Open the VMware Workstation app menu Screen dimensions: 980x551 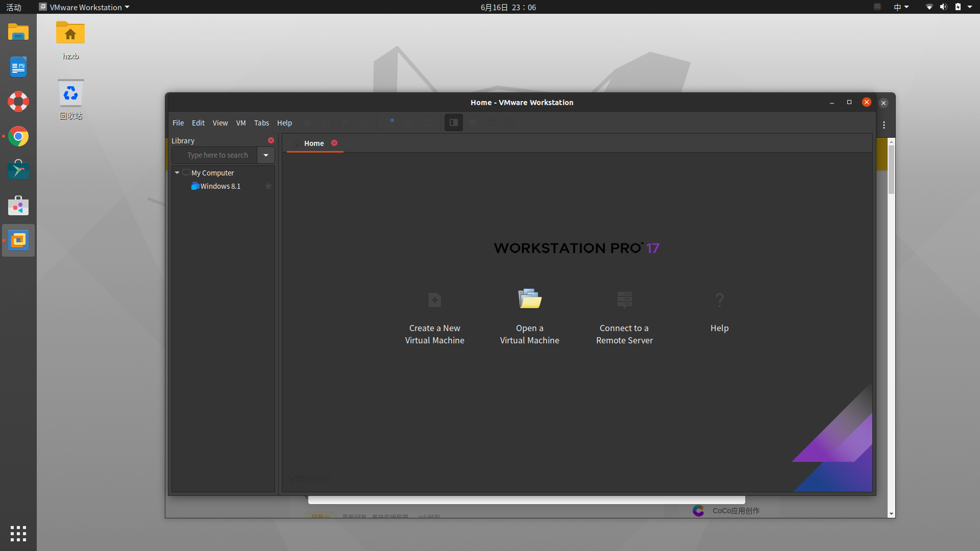[x=85, y=7]
